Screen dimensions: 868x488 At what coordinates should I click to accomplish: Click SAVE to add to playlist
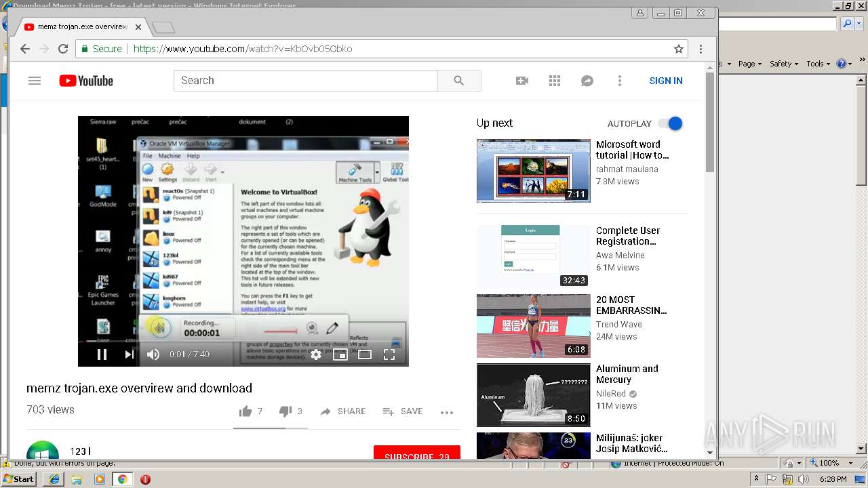(402, 411)
